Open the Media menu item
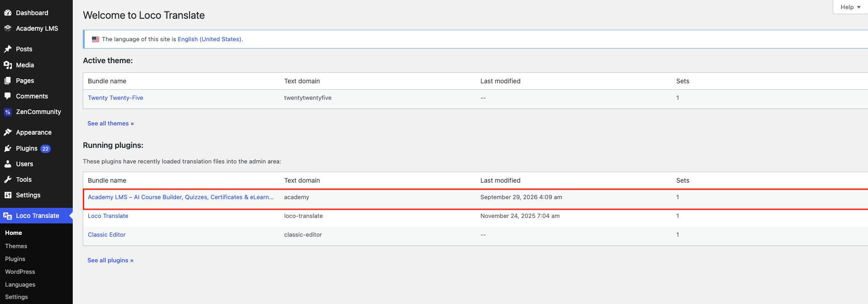This screenshot has height=304, width=868. click(x=25, y=65)
